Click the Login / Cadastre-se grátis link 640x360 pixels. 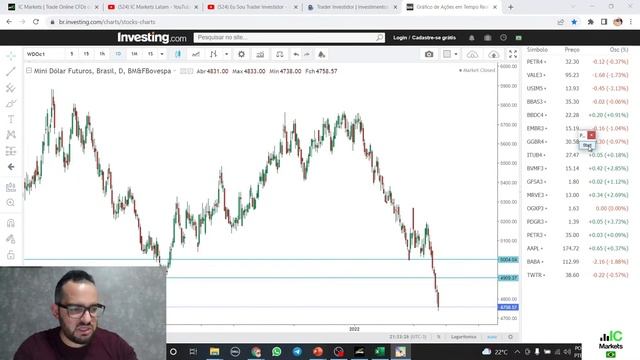(424, 38)
